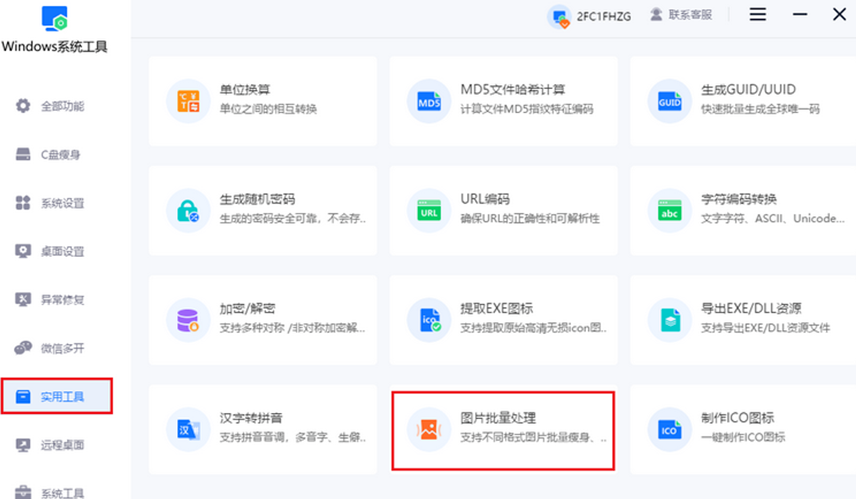Click the GUID generator icon
The width and height of the screenshot is (856, 499).
pos(670,101)
